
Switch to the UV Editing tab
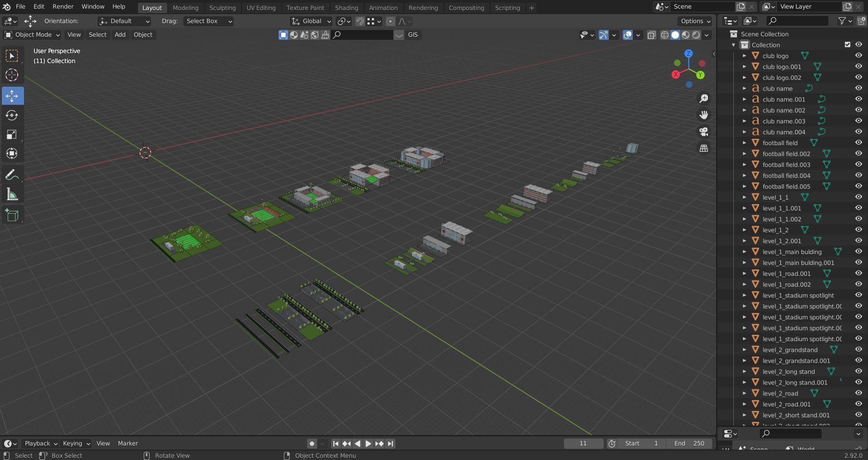click(261, 8)
